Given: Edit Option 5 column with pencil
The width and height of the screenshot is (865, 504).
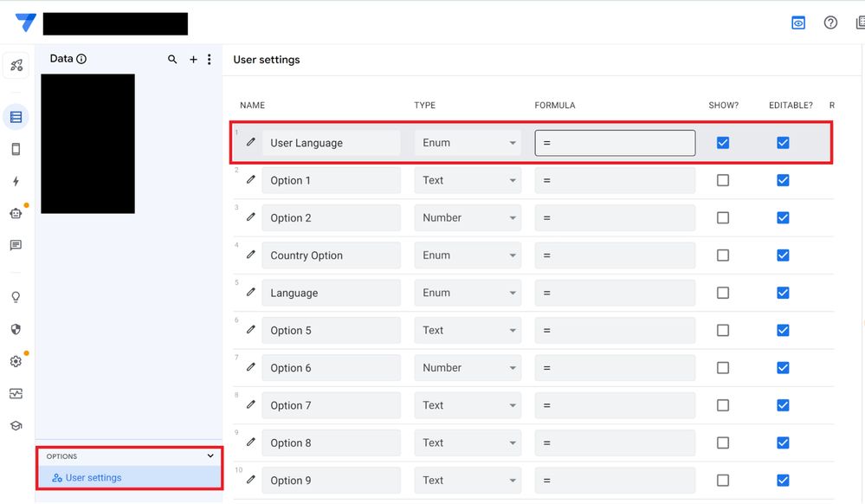Looking at the screenshot, I should [251, 330].
